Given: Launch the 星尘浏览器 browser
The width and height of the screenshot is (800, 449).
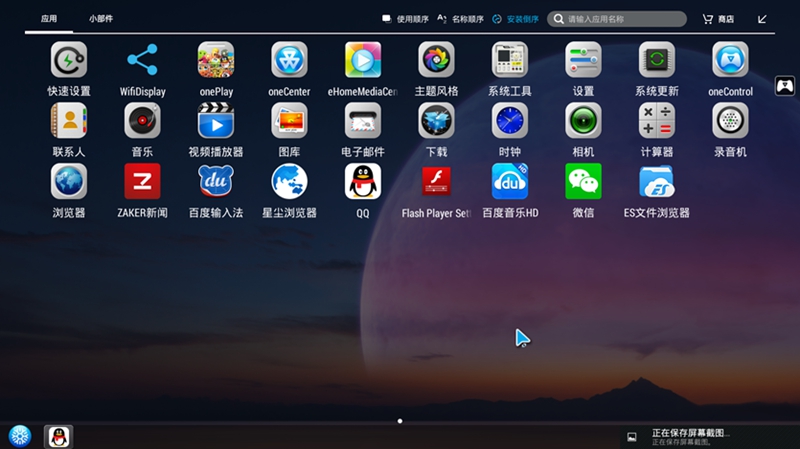Looking at the screenshot, I should pyautogui.click(x=289, y=182).
